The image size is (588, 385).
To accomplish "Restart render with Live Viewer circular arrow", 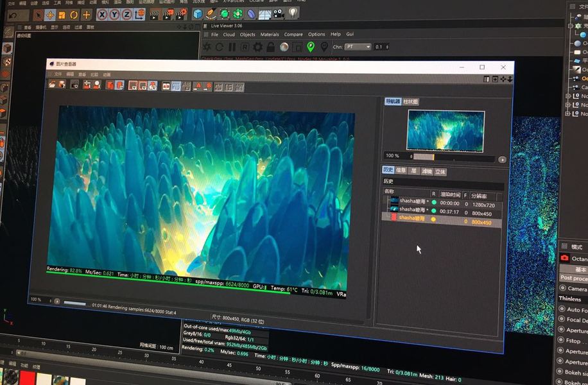I will (220, 47).
